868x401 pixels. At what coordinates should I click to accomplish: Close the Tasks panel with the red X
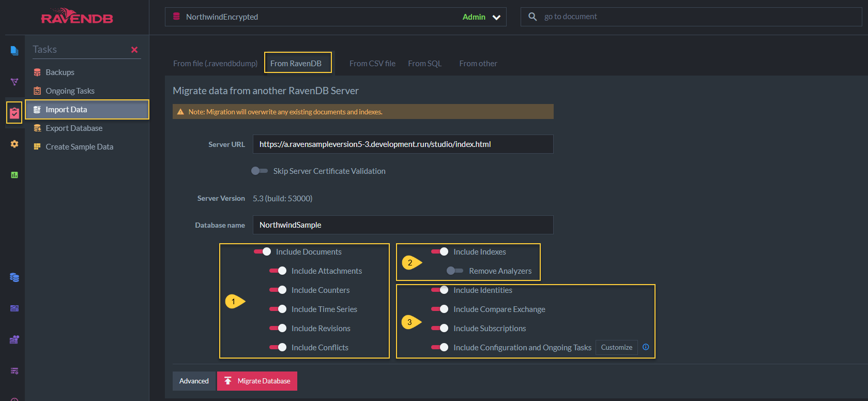[x=134, y=50]
